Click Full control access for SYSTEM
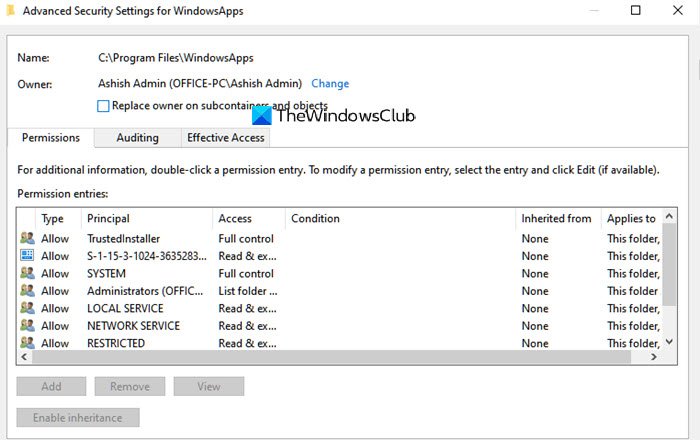The height and width of the screenshot is (440, 700). coord(246,273)
